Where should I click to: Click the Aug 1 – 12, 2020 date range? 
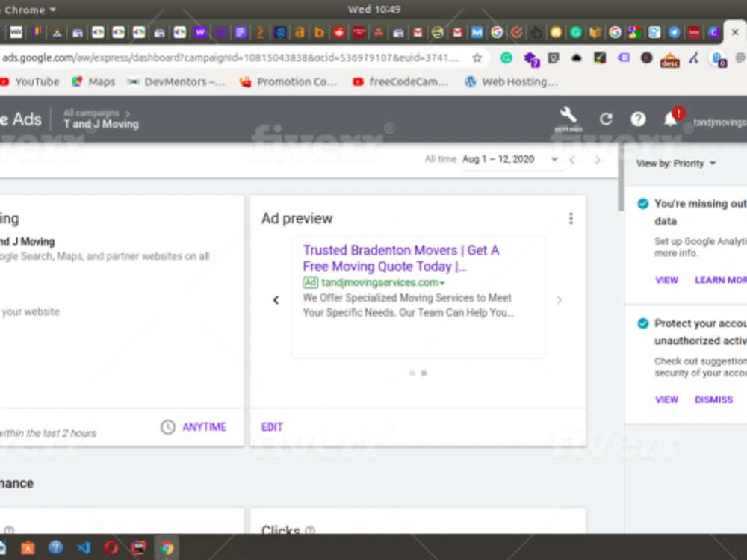498,159
